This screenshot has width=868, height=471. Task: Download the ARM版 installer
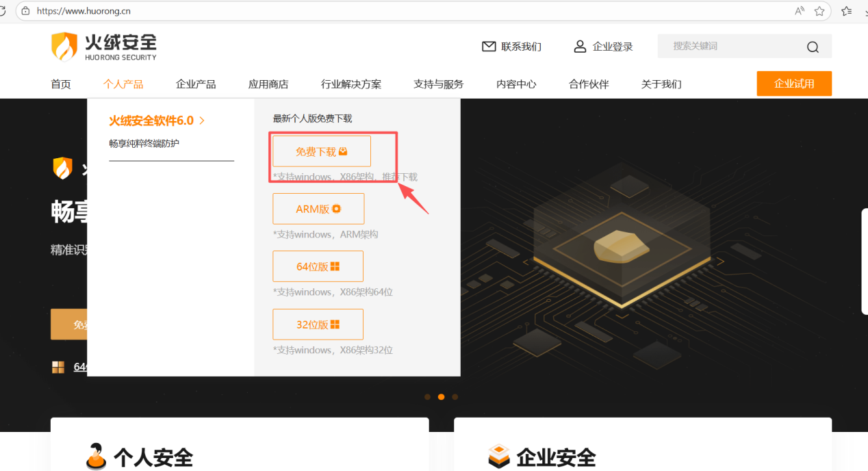click(x=318, y=209)
